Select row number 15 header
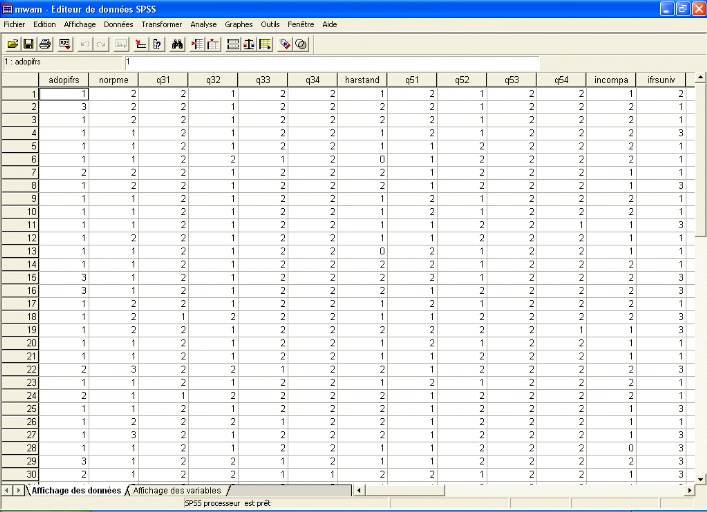 [x=19, y=276]
